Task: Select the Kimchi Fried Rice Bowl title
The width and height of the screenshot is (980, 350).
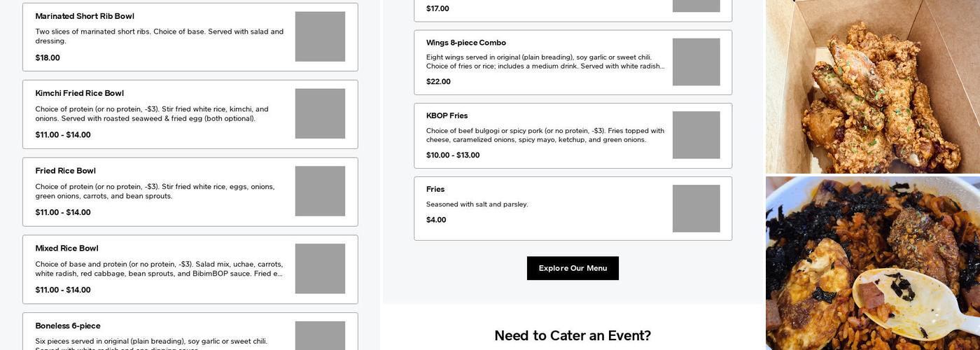Action: (x=79, y=93)
